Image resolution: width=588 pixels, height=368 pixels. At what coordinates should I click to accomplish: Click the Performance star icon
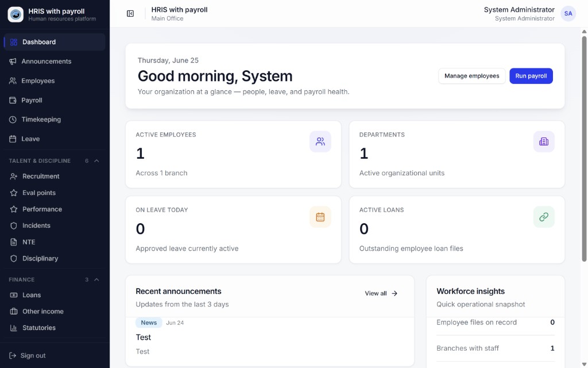[x=14, y=209]
